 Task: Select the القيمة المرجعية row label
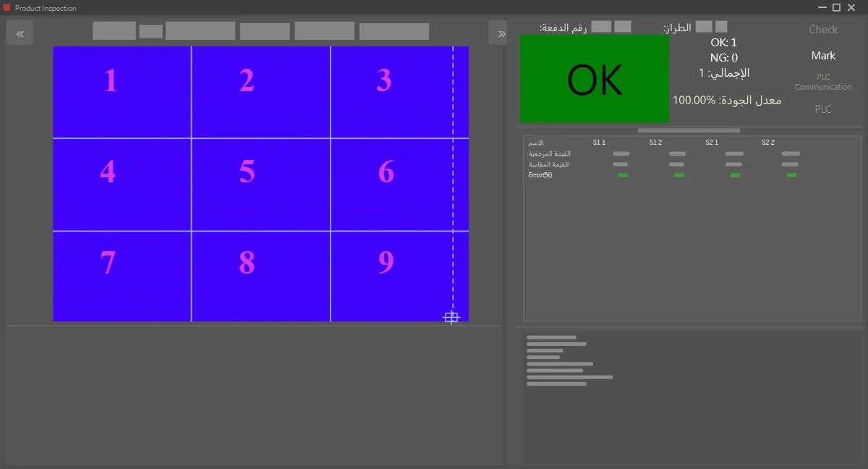point(549,153)
